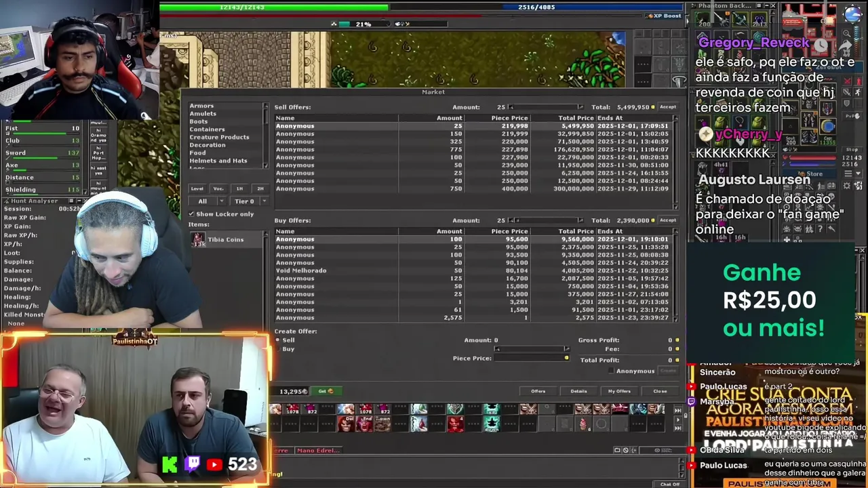Select sell offer with 775 amount
Screen dimensions: 868x488
[473, 149]
